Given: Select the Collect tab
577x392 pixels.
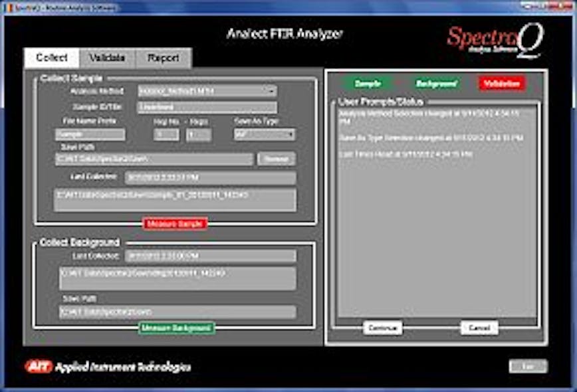Looking at the screenshot, I should pos(53,57).
